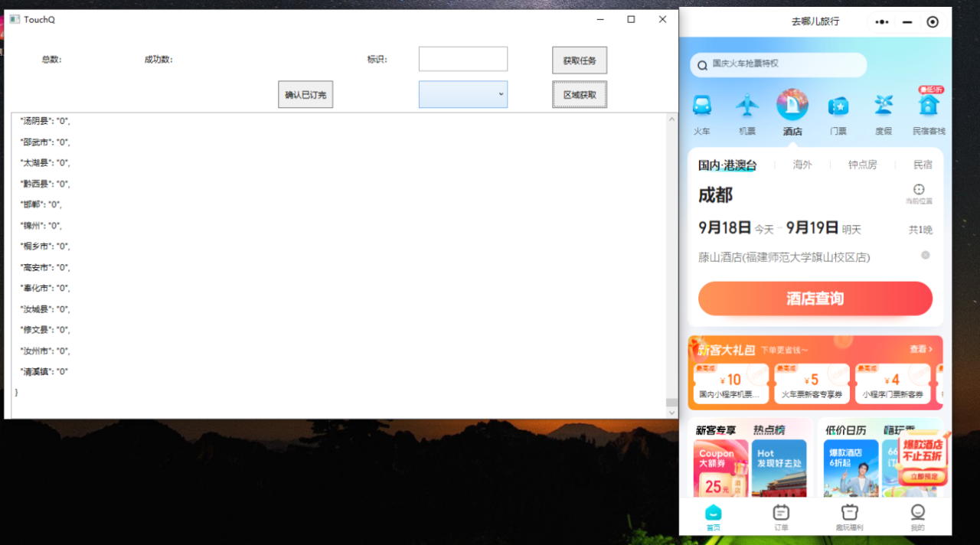Viewport: 980px width, 545px height.
Task: Use the 当前位置 current location icon
Action: [919, 194]
